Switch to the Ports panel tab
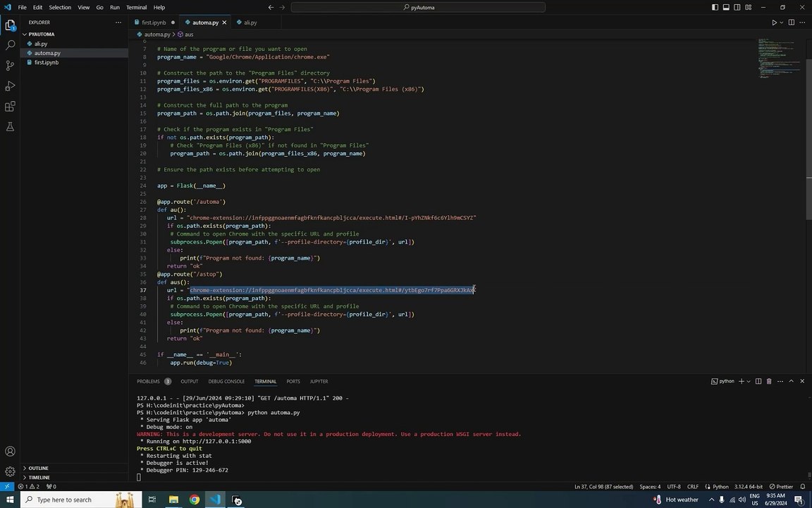This screenshot has height=508, width=812. pos(293,382)
